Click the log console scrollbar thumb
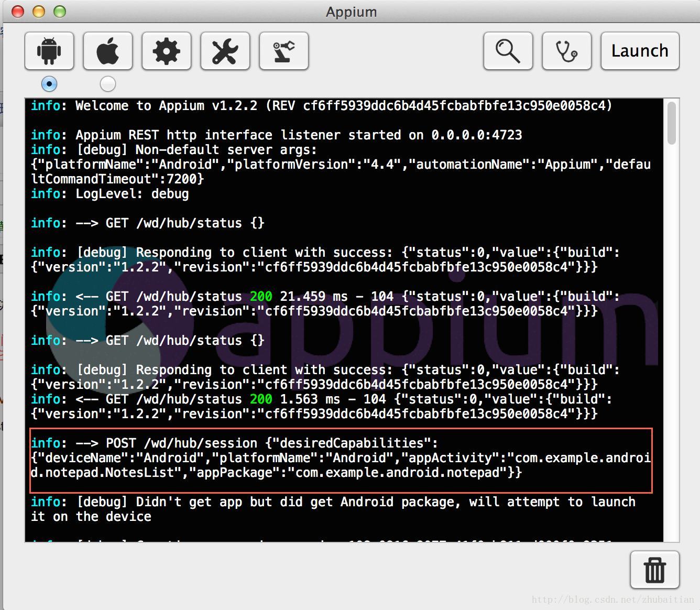 pyautogui.click(x=672, y=123)
